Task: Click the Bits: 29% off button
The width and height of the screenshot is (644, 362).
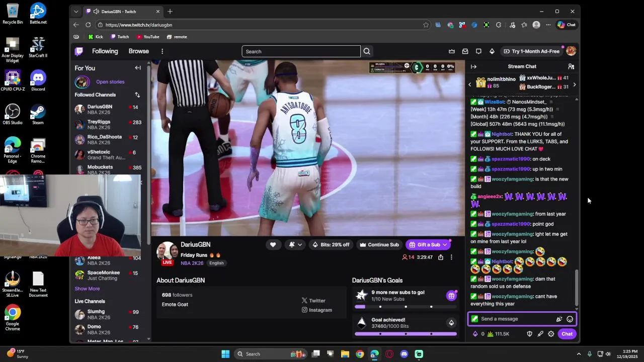Action: (x=331, y=245)
